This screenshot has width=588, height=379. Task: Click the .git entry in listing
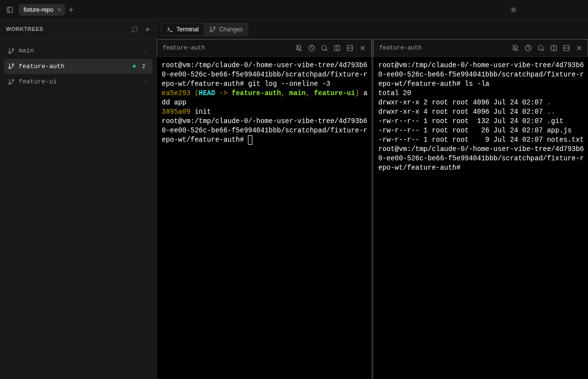point(555,121)
